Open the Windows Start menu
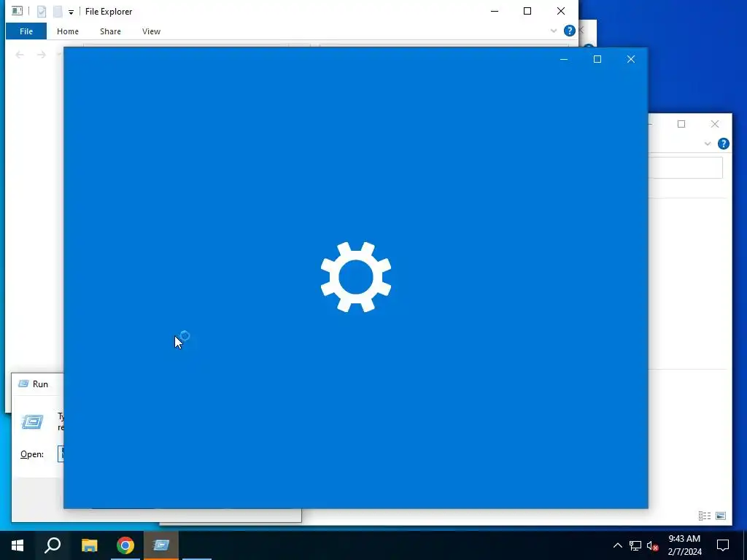Viewport: 747px width, 560px height. click(x=18, y=545)
